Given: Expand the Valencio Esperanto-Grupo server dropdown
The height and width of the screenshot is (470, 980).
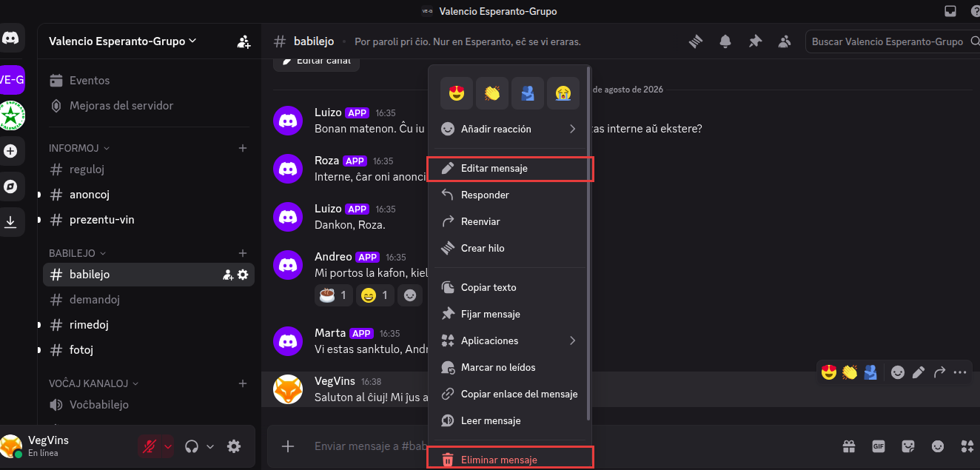Looking at the screenshot, I should [123, 41].
